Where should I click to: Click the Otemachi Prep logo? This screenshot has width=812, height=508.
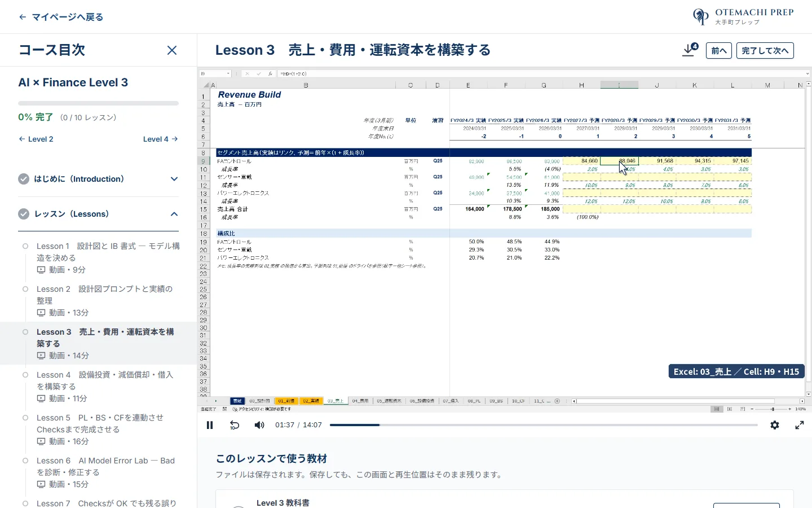(743, 17)
